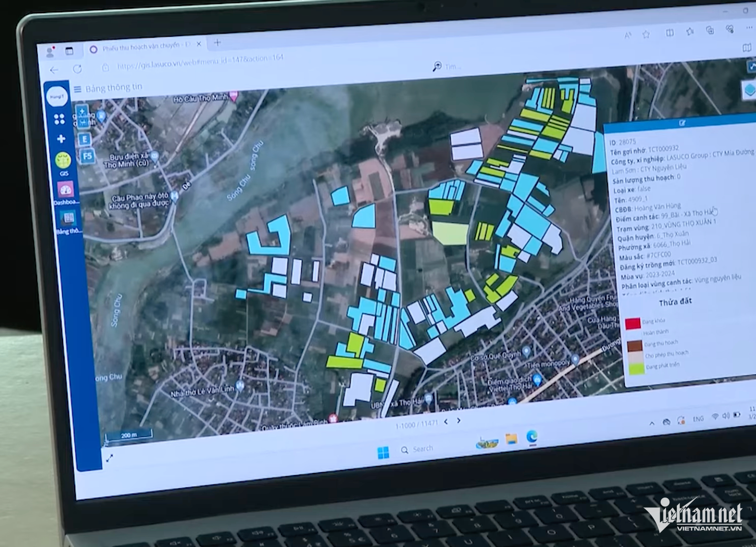The height and width of the screenshot is (547, 756).
Task: Go to previous page of records
Action: tap(446, 422)
